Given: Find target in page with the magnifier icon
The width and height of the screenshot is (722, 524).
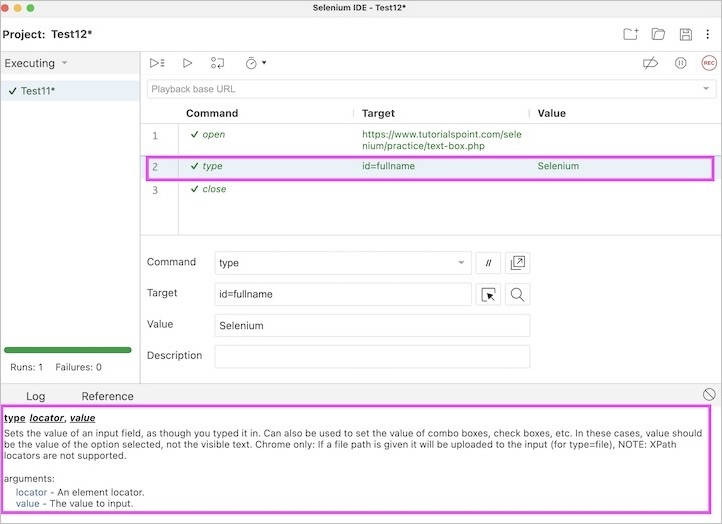Looking at the screenshot, I should click(x=518, y=294).
